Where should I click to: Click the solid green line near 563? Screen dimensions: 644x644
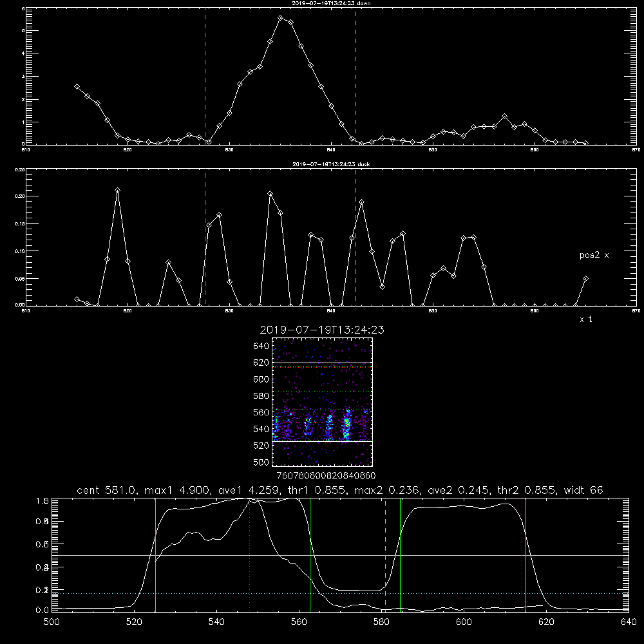310,554
